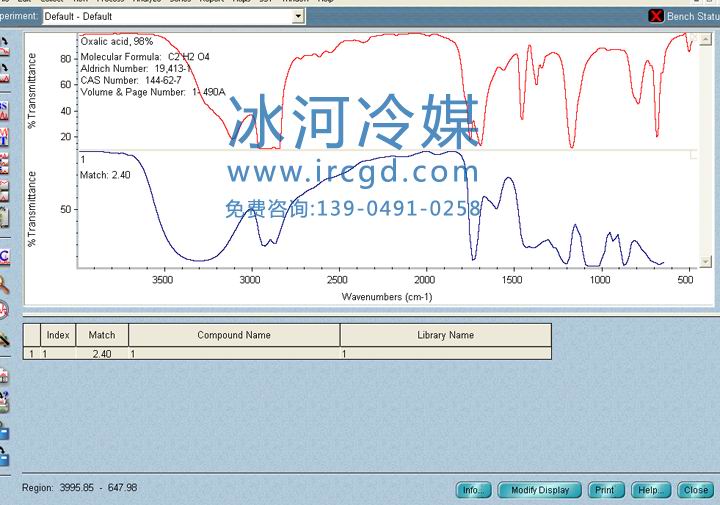Click the red X Bench Status indicator

pyautogui.click(x=656, y=16)
